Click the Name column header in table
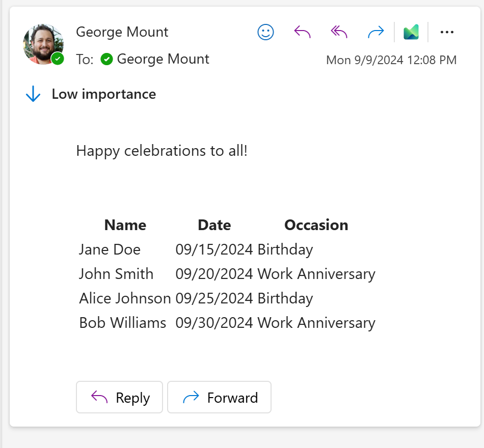This screenshot has height=448, width=484. tap(125, 225)
